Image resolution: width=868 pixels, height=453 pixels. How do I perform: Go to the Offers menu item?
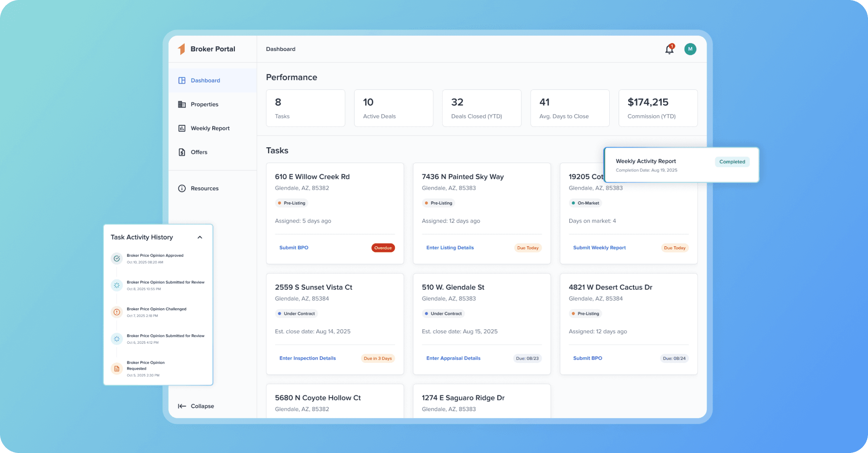(x=199, y=152)
